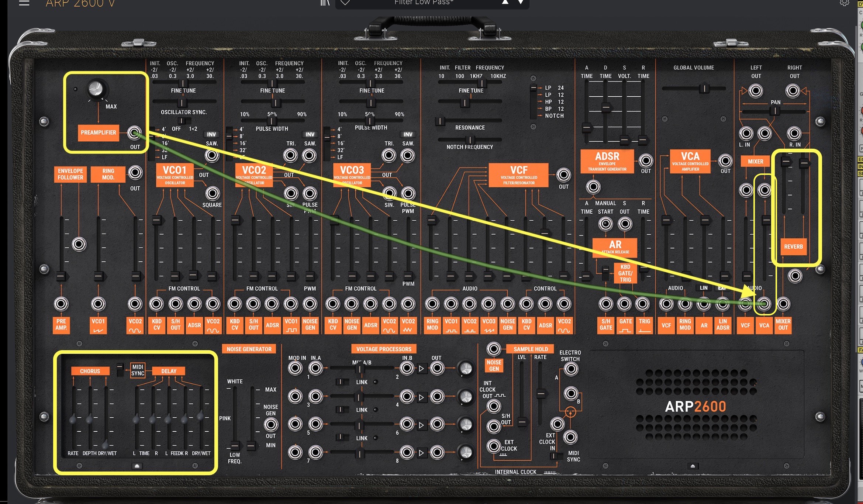Click the EXT CLOCK output jack
The width and height of the screenshot is (863, 504).
(493, 446)
